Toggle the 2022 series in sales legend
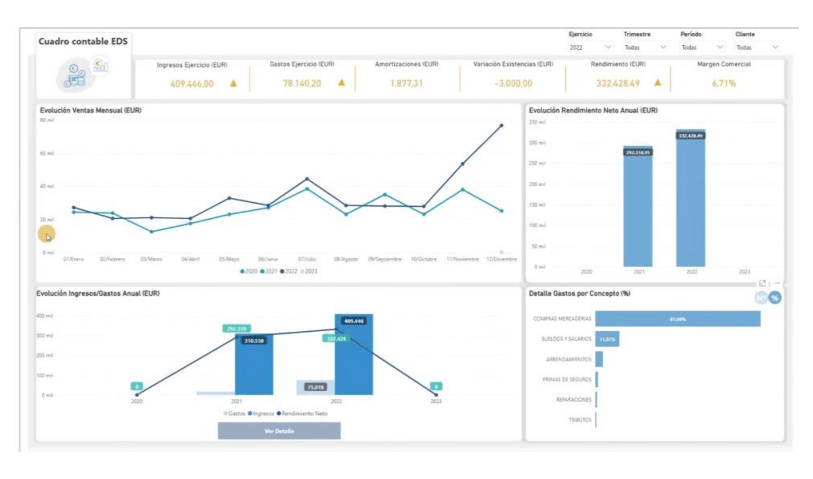The image size is (813, 479). [x=289, y=271]
